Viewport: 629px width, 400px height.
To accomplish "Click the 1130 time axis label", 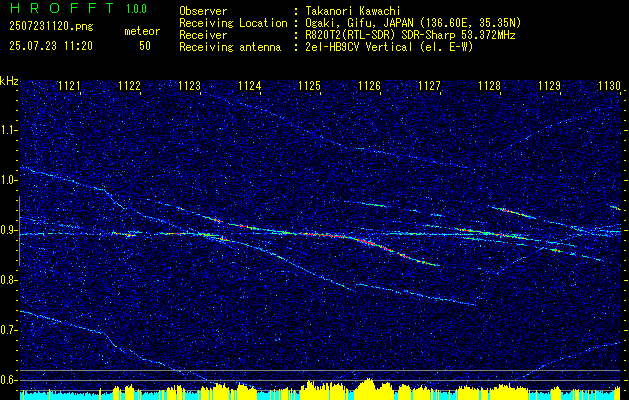I will (x=609, y=86).
